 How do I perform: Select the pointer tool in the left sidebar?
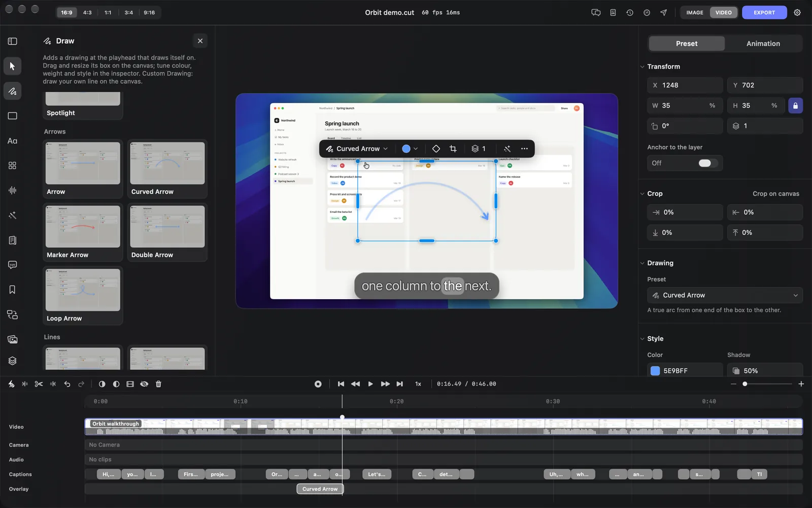12,66
